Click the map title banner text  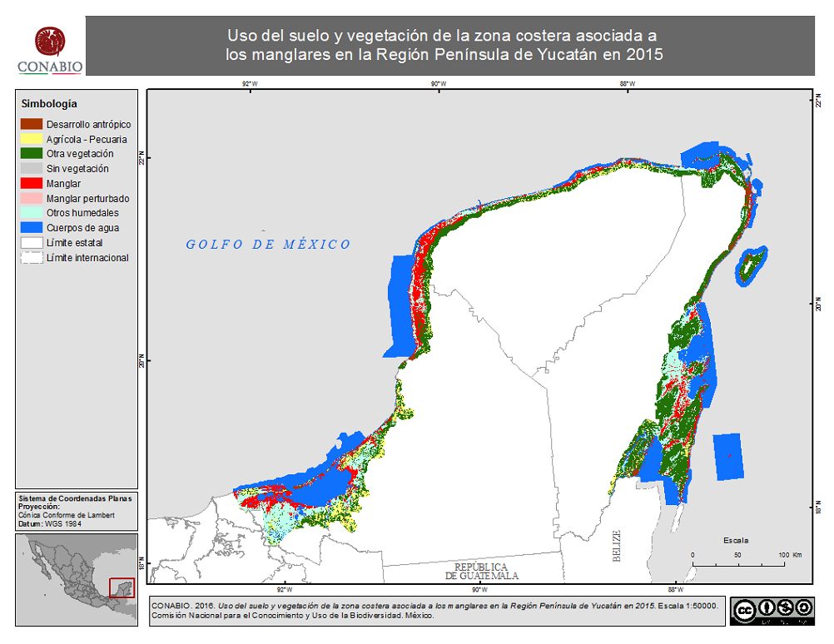(x=444, y=46)
